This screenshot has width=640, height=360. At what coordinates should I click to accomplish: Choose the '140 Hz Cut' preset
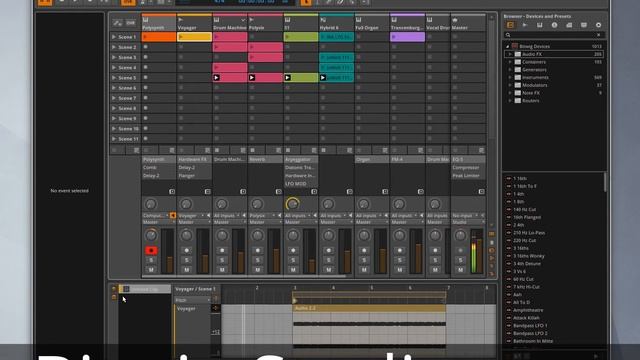pyautogui.click(x=524, y=209)
